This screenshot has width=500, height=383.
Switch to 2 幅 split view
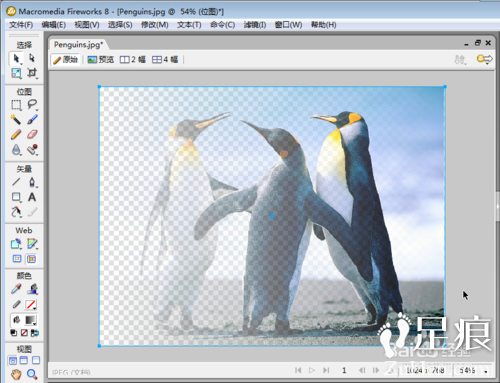coord(133,60)
